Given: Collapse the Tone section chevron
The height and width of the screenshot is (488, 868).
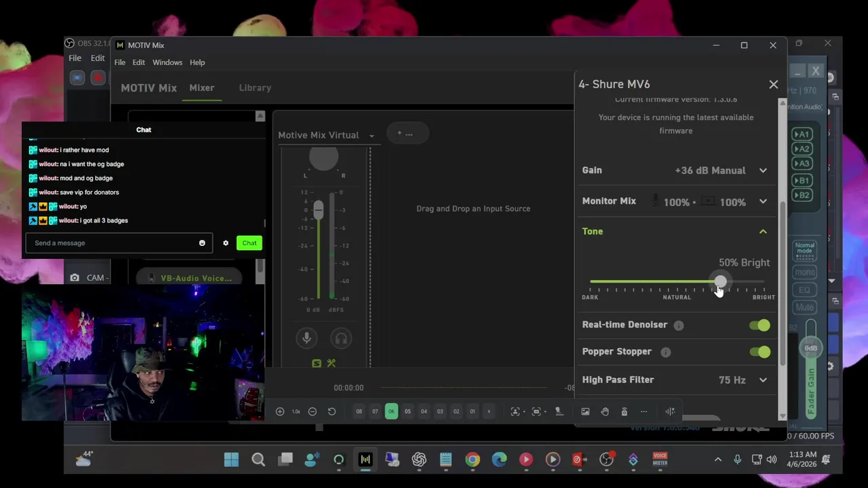Looking at the screenshot, I should 763,232.
